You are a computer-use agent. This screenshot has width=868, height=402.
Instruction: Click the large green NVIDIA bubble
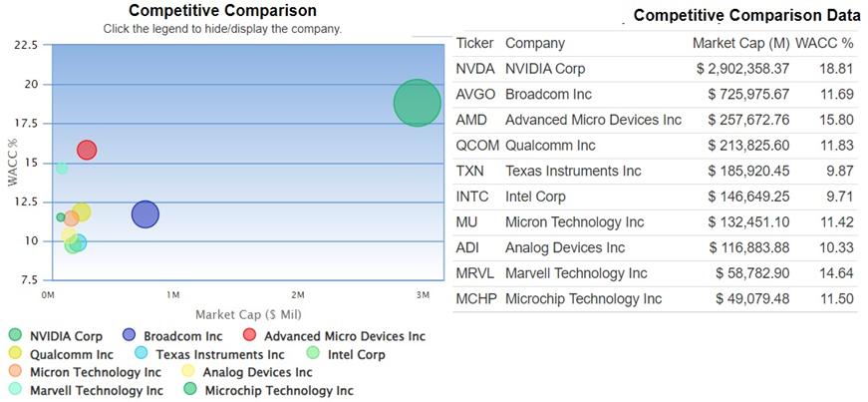tap(417, 103)
